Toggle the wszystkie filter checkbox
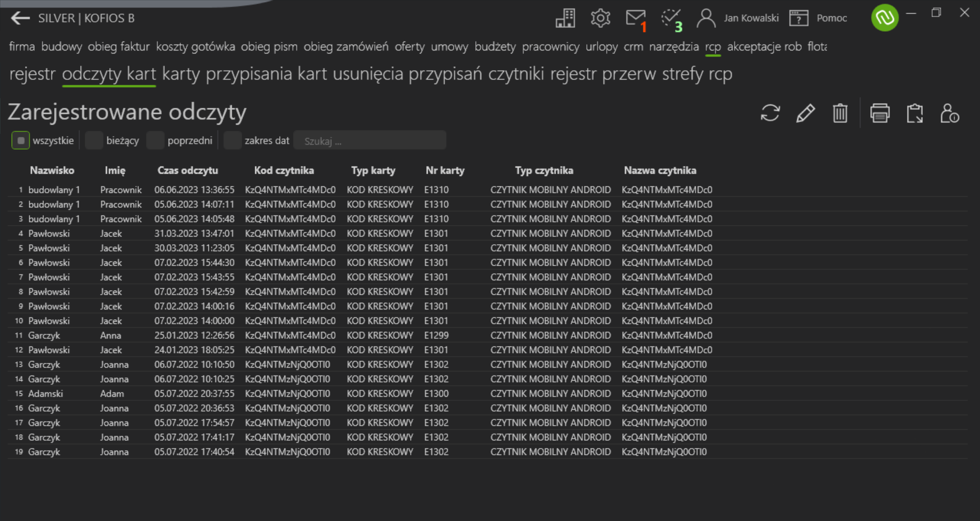Screen dimensions: 980x521 tap(20, 140)
